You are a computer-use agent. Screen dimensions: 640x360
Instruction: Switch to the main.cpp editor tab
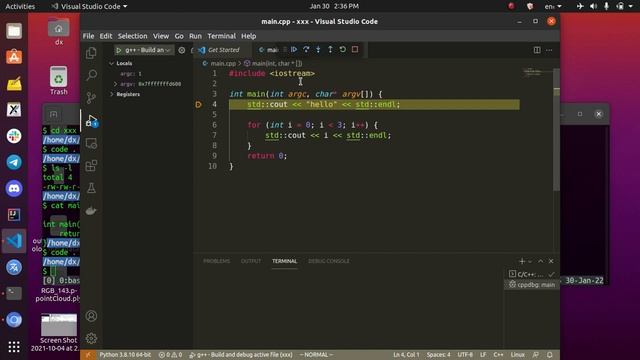pos(269,50)
